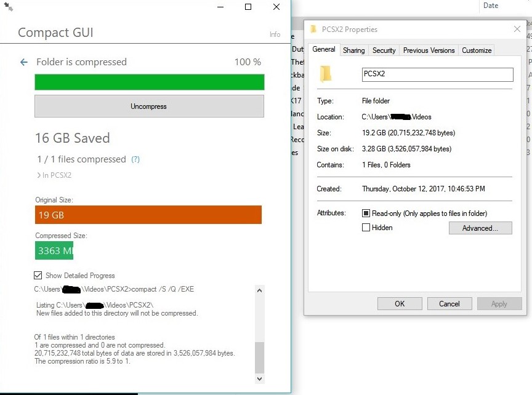Click the green 100% compression progress bar
Screen dimensions: 532x395
click(x=148, y=82)
